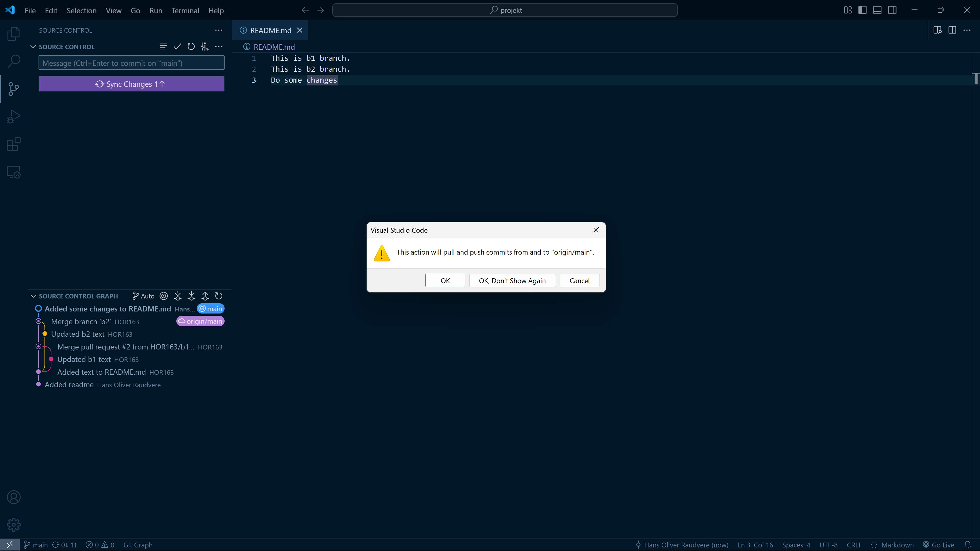Collapse the Source Control Graph section
The image size is (980, 551).
(x=33, y=296)
